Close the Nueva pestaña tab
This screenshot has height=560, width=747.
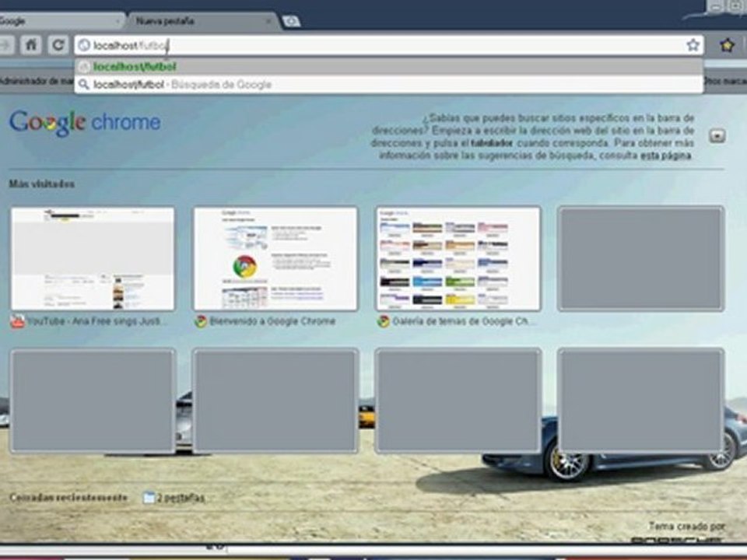(x=268, y=22)
